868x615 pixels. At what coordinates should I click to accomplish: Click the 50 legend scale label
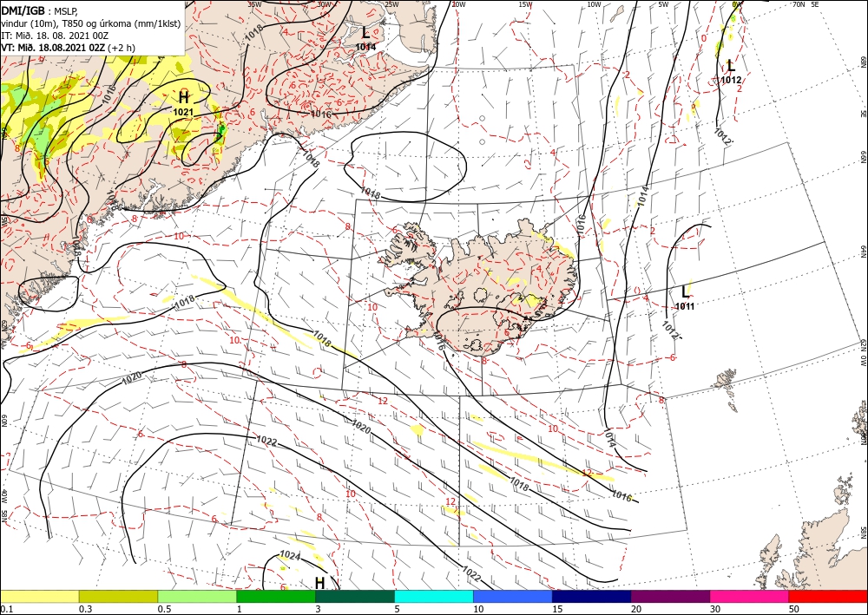(x=794, y=609)
